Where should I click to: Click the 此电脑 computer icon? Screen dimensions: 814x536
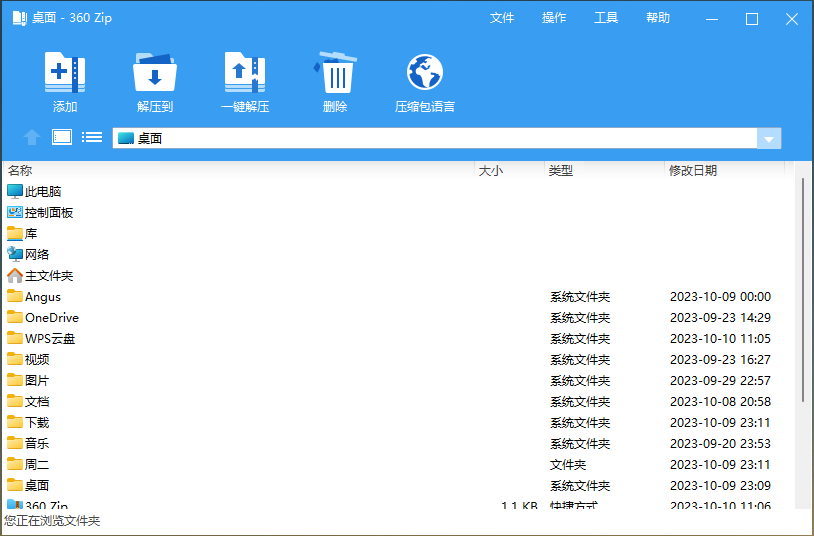pos(15,192)
